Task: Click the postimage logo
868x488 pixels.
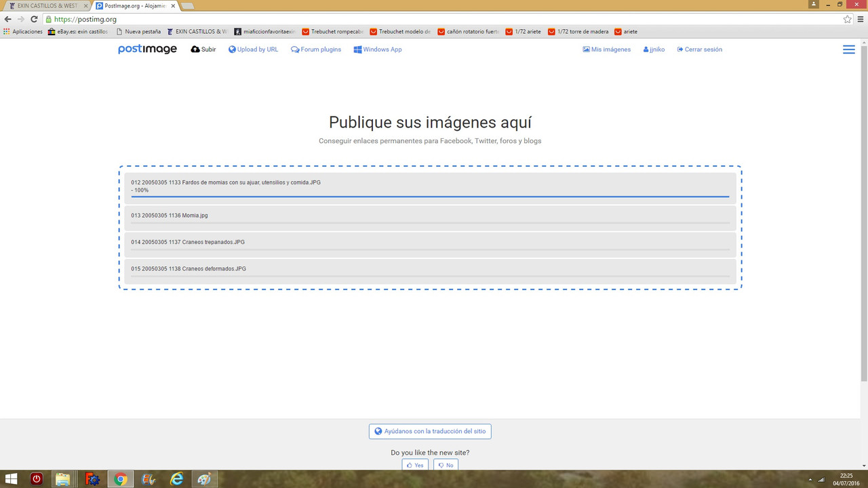Action: pos(147,49)
